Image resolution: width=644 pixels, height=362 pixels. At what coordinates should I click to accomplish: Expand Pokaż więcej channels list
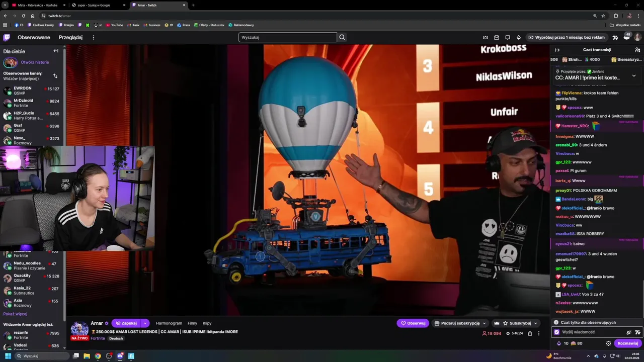pyautogui.click(x=15, y=314)
